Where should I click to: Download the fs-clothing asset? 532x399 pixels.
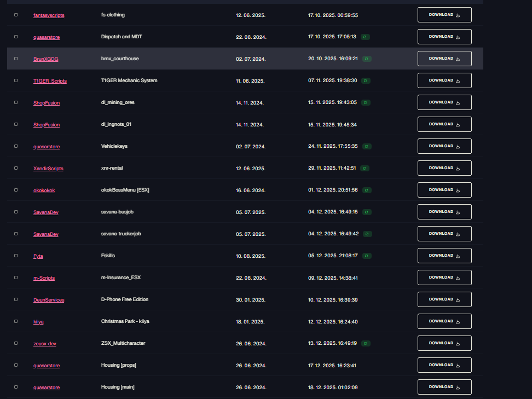point(444,15)
